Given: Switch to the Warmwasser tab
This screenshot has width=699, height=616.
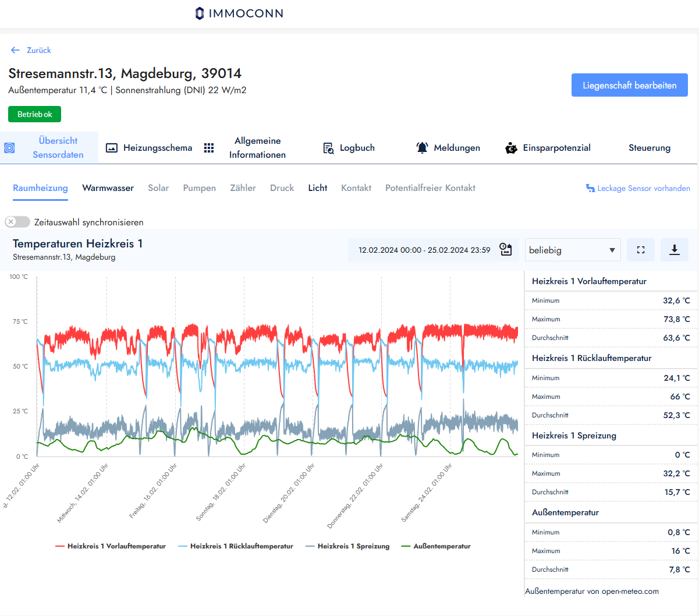Looking at the screenshot, I should point(108,188).
